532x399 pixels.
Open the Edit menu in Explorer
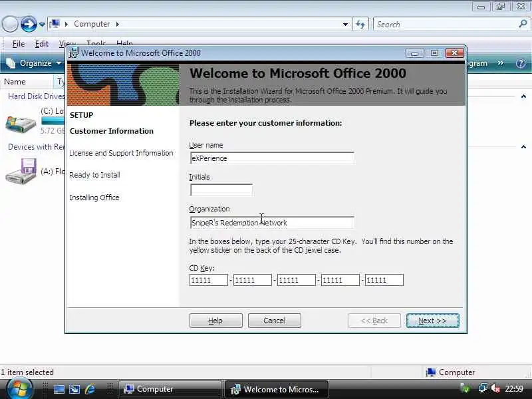click(x=41, y=44)
